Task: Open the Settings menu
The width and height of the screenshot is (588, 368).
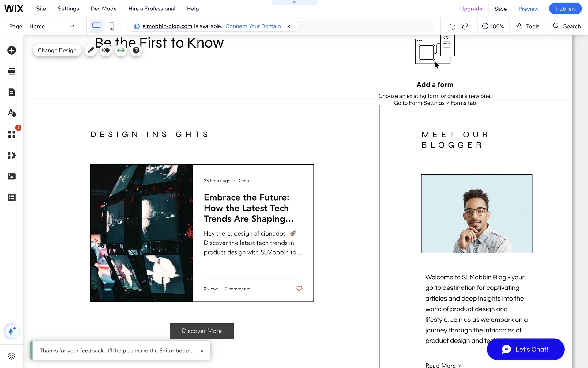Action: 68,9
